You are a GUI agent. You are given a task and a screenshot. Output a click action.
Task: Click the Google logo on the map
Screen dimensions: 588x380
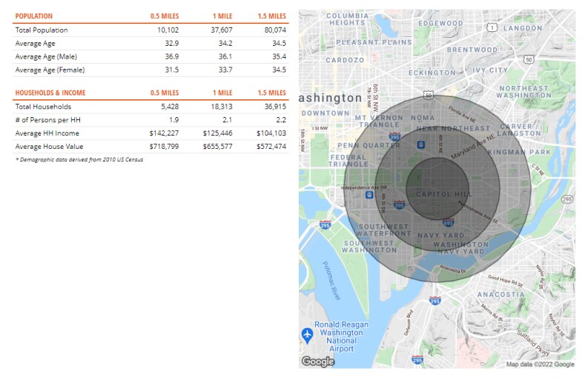(317, 361)
